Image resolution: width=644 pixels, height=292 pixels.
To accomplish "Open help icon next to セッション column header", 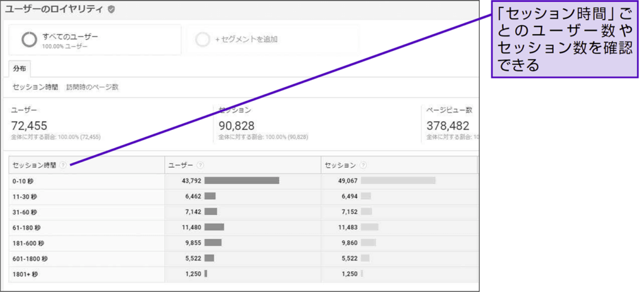I will (363, 165).
